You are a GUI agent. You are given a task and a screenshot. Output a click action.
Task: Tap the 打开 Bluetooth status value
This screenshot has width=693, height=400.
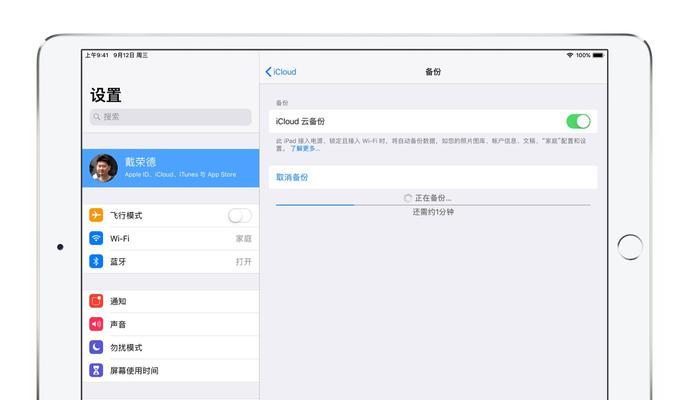pos(244,262)
